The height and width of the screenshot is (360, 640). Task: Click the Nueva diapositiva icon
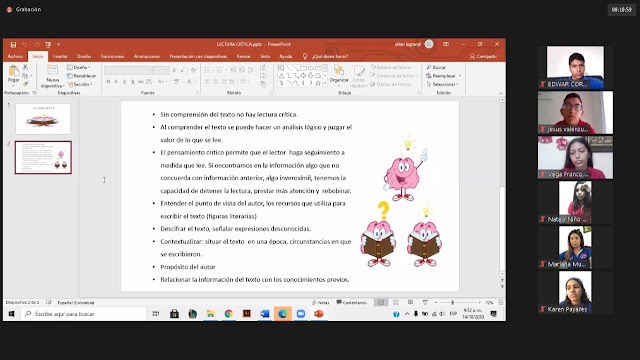pyautogui.click(x=53, y=76)
